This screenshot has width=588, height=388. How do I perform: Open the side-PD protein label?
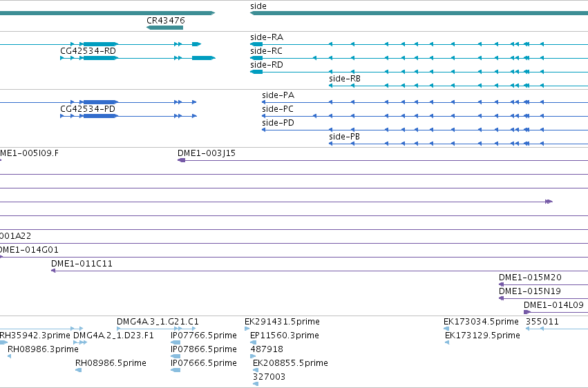pos(278,123)
